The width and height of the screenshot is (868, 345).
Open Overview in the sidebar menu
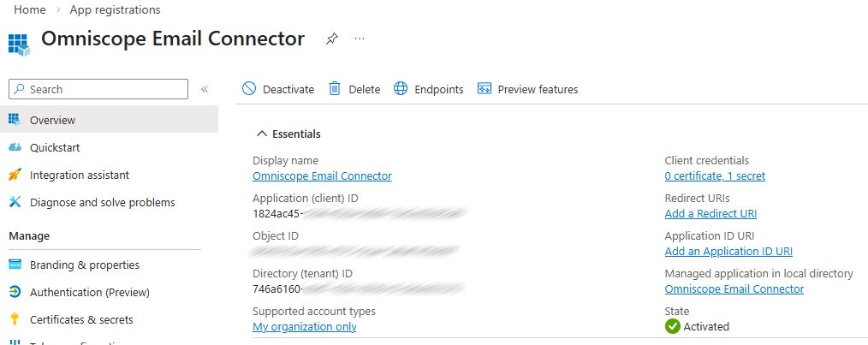(109, 120)
